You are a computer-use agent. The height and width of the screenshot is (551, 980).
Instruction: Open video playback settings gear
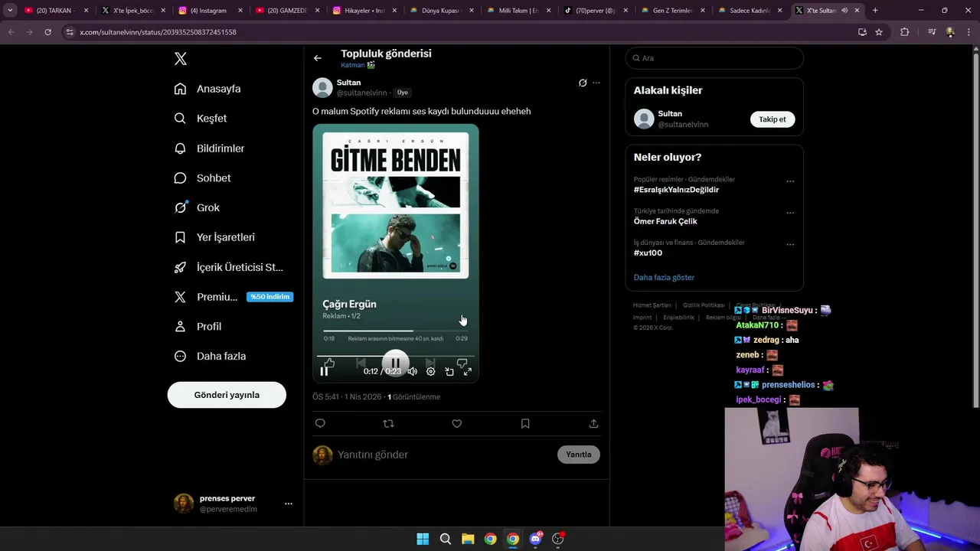click(x=430, y=371)
